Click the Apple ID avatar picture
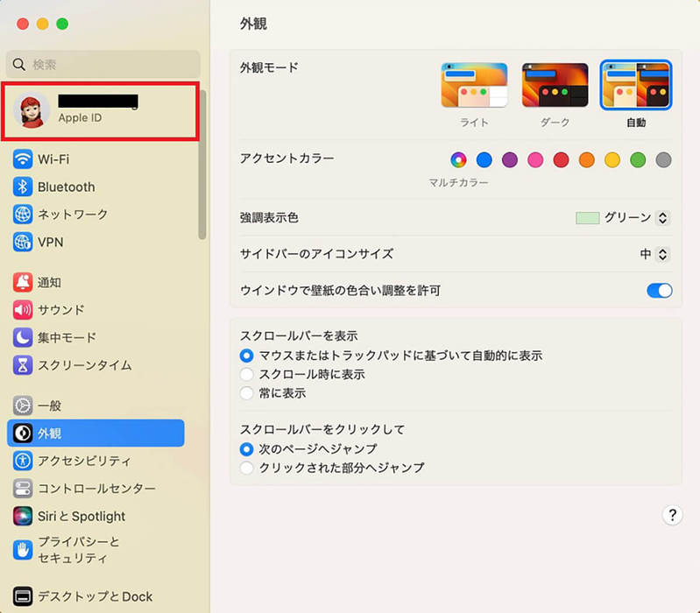Viewport: 700px width, 613px height. pos(32,110)
